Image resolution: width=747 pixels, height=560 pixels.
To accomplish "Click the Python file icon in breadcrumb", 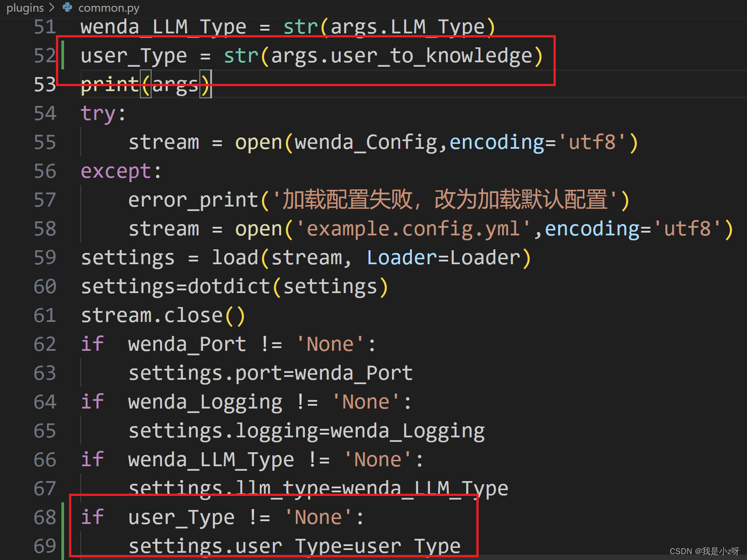I will click(67, 7).
